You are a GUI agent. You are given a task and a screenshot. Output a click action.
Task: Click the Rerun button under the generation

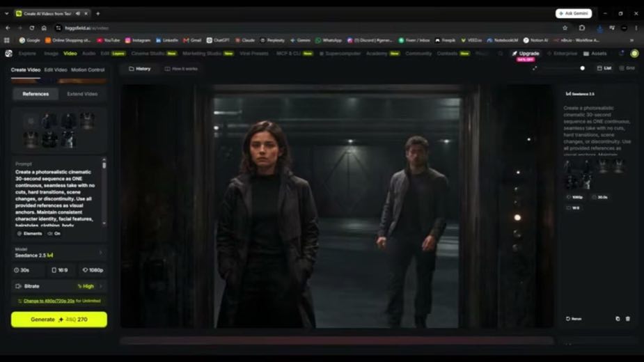tap(574, 318)
